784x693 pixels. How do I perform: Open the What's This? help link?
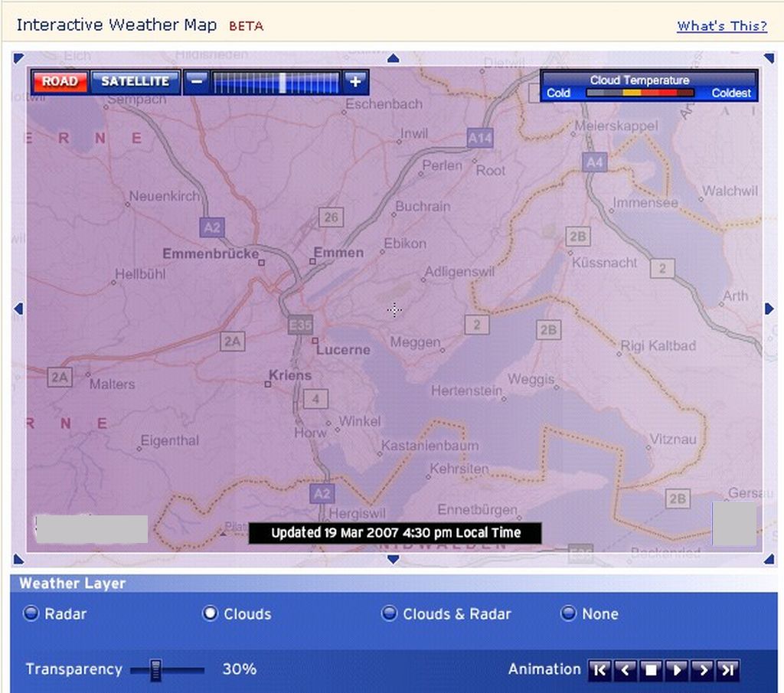click(721, 26)
